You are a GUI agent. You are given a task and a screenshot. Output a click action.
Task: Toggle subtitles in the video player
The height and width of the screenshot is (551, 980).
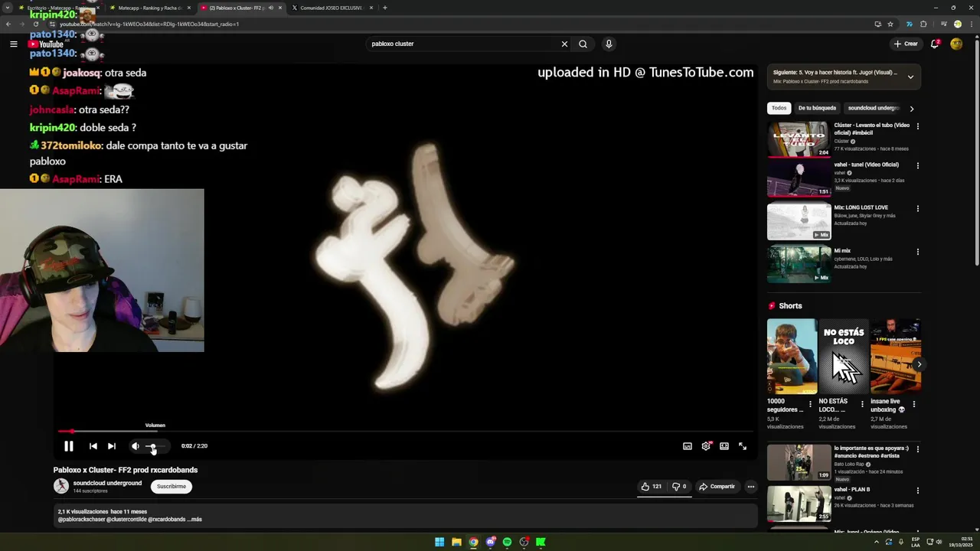(x=688, y=446)
